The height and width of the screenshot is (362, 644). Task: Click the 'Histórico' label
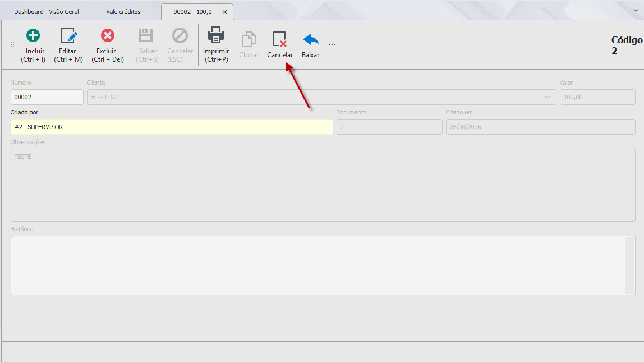tap(22, 230)
